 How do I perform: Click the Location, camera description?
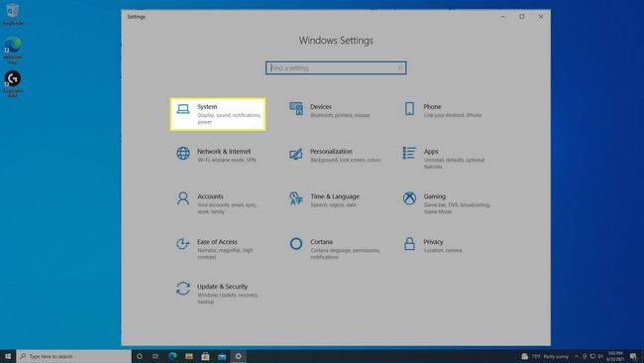coord(443,250)
